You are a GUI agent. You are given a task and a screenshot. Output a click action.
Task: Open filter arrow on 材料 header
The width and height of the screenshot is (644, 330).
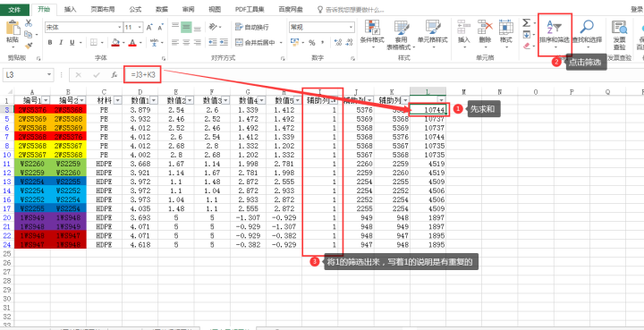118,100
